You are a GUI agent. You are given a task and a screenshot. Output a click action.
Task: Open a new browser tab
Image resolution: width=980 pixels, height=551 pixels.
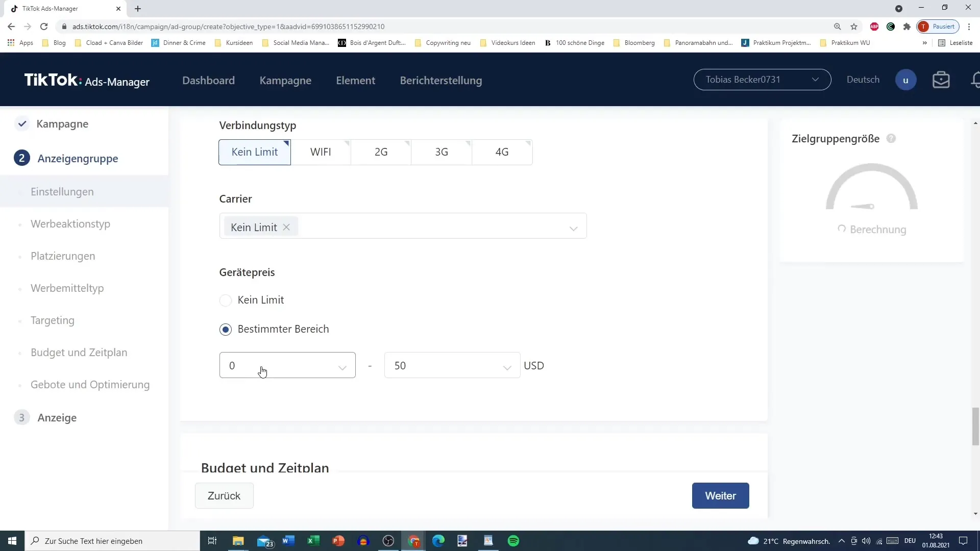tap(138, 9)
